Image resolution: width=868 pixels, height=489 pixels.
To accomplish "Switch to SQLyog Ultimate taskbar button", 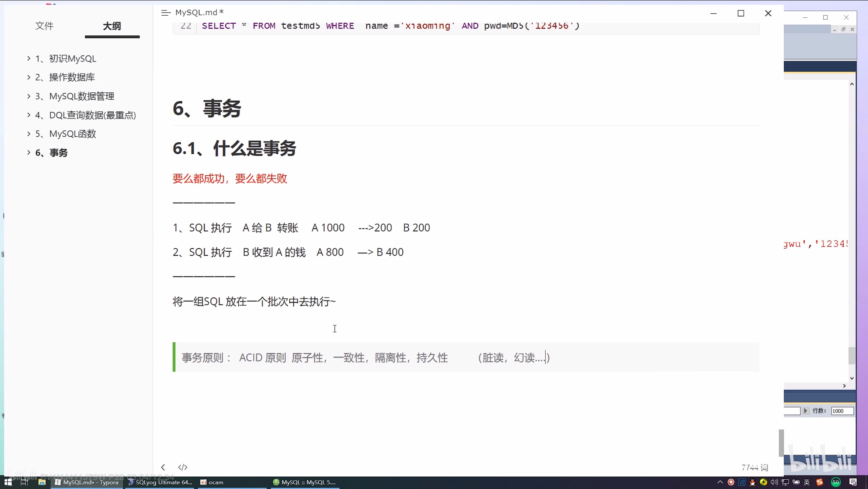I will [x=160, y=482].
